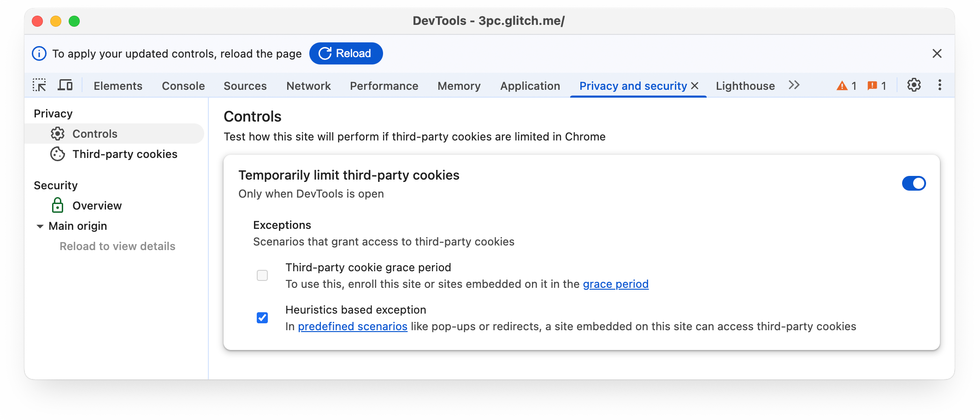The image size is (980, 420).
Task: Select Third-party cookies in the sidebar
Action: pyautogui.click(x=124, y=154)
